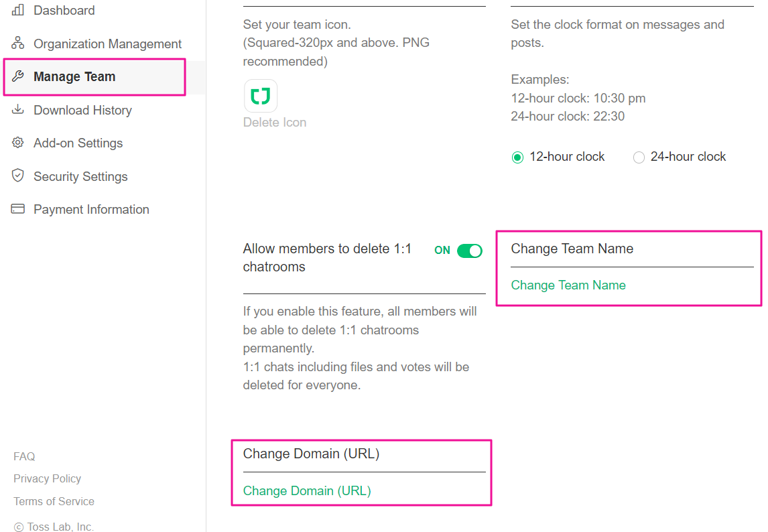Image resolution: width=768 pixels, height=532 pixels.
Task: Click the Add-on Settings gear icon
Action: 18,143
